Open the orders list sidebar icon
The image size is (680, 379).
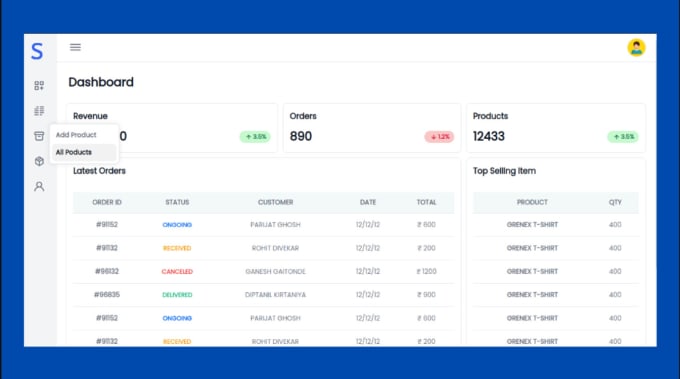coord(39,111)
